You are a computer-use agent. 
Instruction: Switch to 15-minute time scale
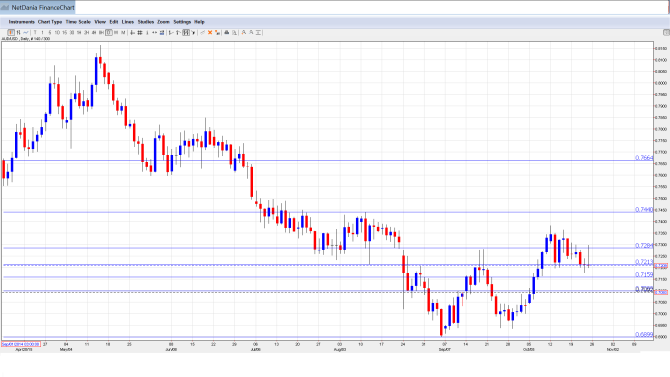coord(65,32)
